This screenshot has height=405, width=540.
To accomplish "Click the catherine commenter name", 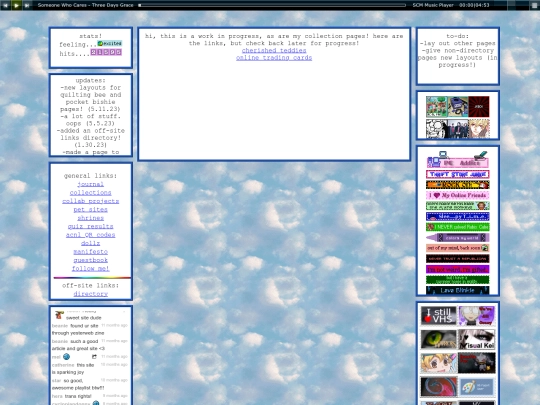I will [x=63, y=365].
